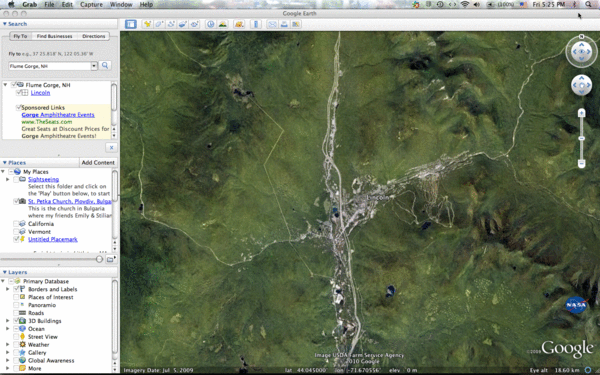The height and width of the screenshot is (375, 600).
Task: Click the Fly To search input field
Action: pos(50,66)
